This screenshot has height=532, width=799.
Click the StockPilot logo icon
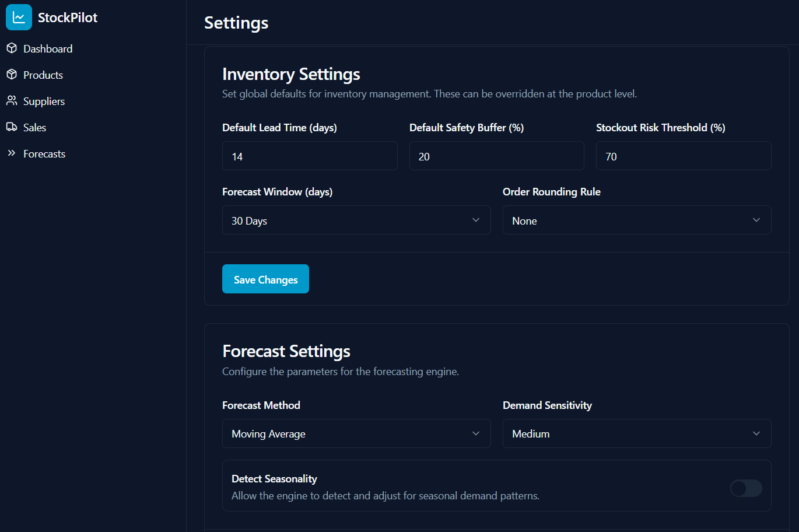(x=18, y=17)
